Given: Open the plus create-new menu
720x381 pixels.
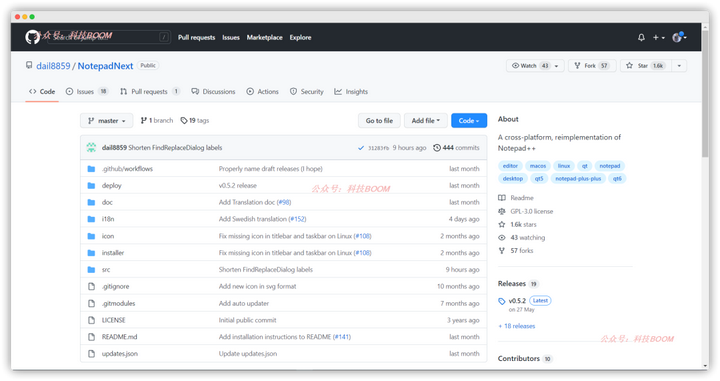Looking at the screenshot, I should click(x=658, y=38).
